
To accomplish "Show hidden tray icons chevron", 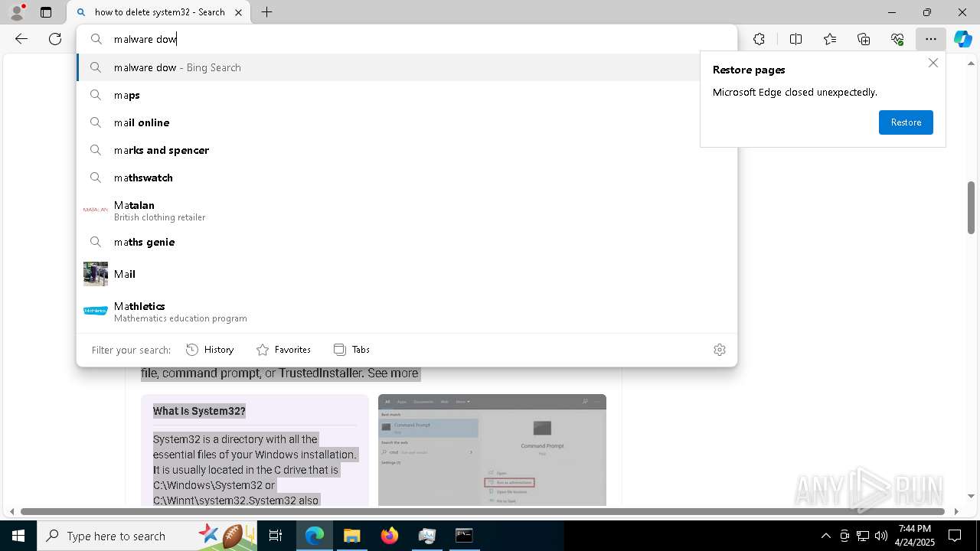I will coord(825,536).
